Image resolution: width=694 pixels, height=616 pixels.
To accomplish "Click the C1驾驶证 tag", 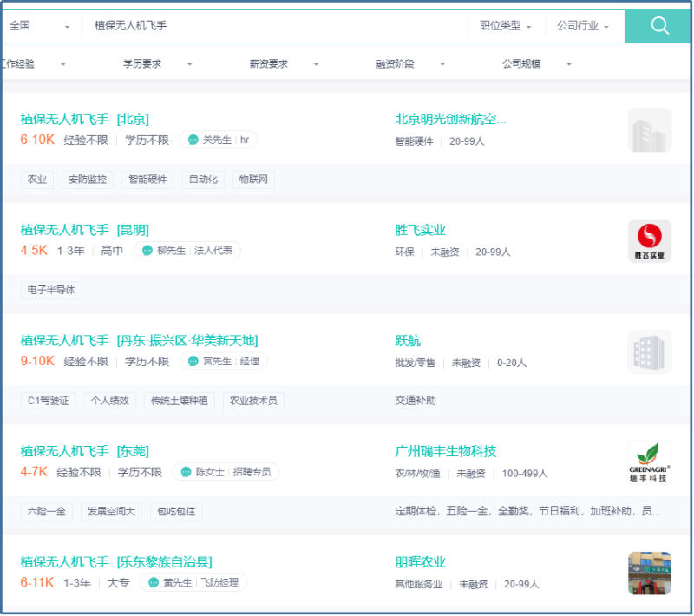I will 49,401.
